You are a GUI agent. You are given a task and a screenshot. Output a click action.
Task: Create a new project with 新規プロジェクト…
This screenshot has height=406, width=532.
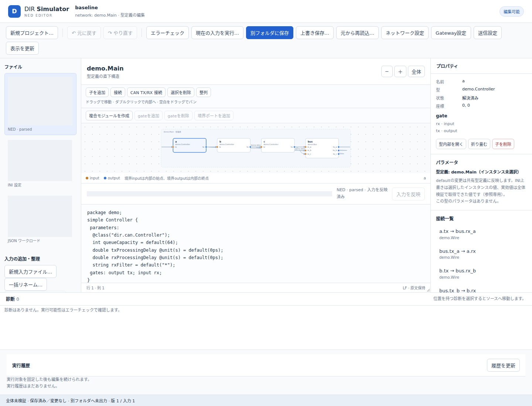32,33
